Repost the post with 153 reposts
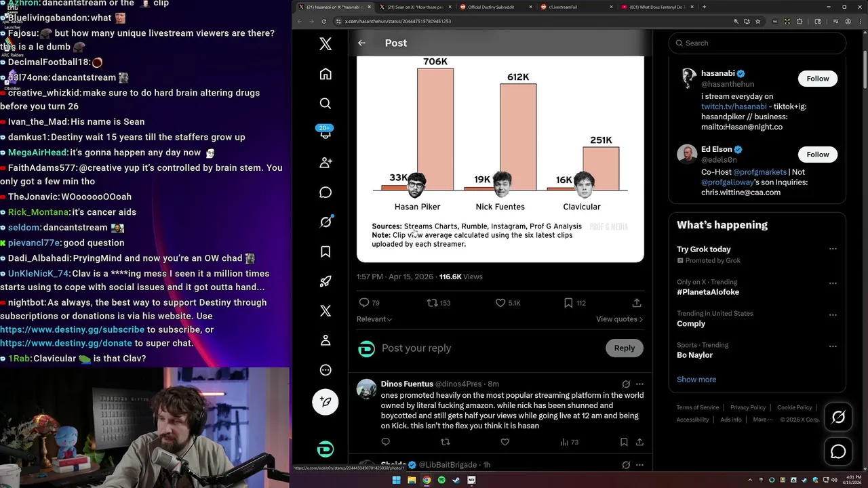 tap(438, 303)
